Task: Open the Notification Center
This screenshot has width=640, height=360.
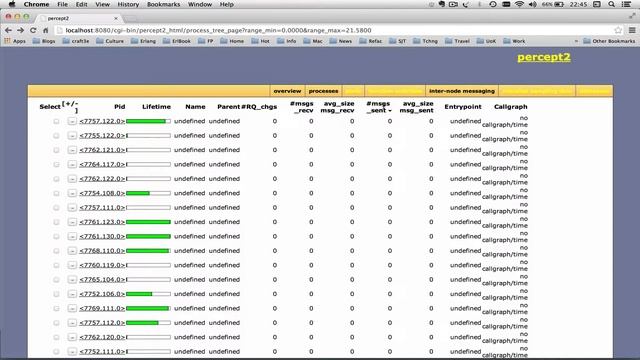Action: coord(627,4)
